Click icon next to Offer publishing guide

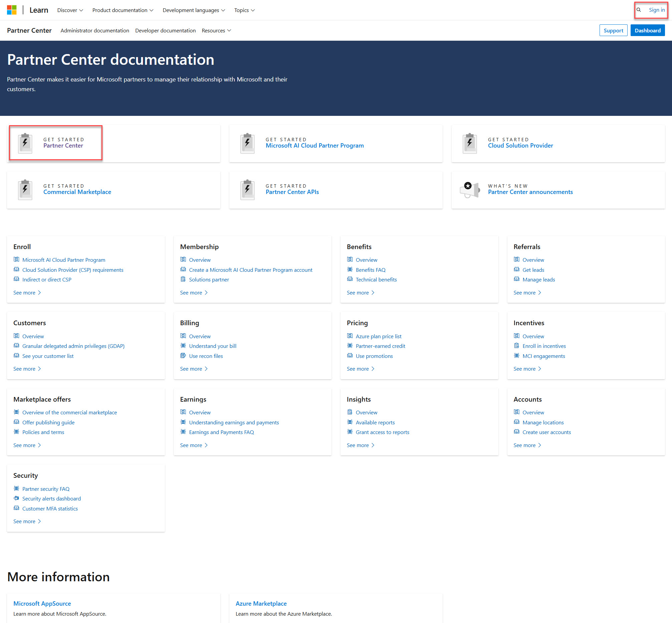(16, 422)
